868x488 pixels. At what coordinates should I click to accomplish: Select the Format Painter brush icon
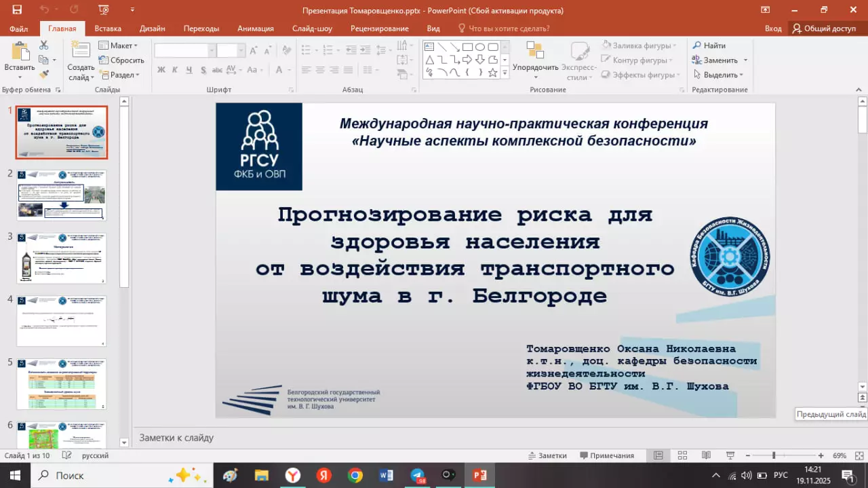(44, 74)
